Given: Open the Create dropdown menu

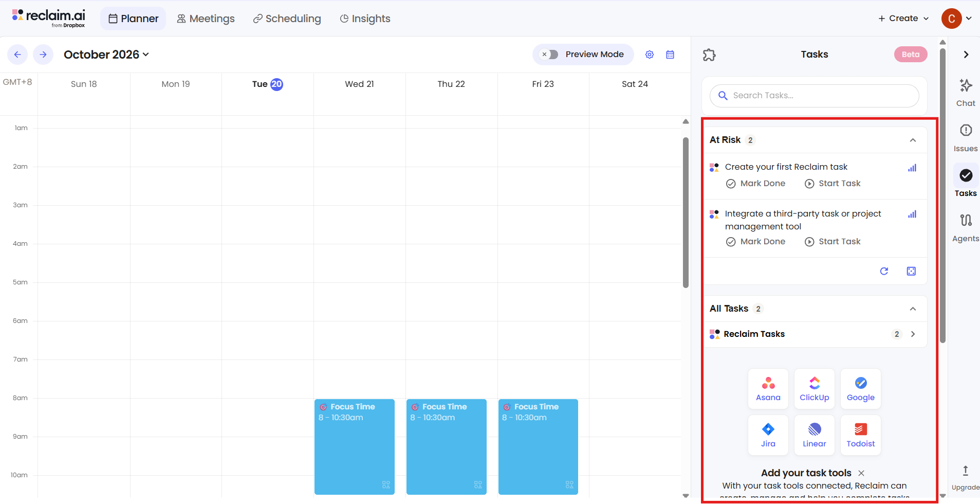Looking at the screenshot, I should coord(903,19).
